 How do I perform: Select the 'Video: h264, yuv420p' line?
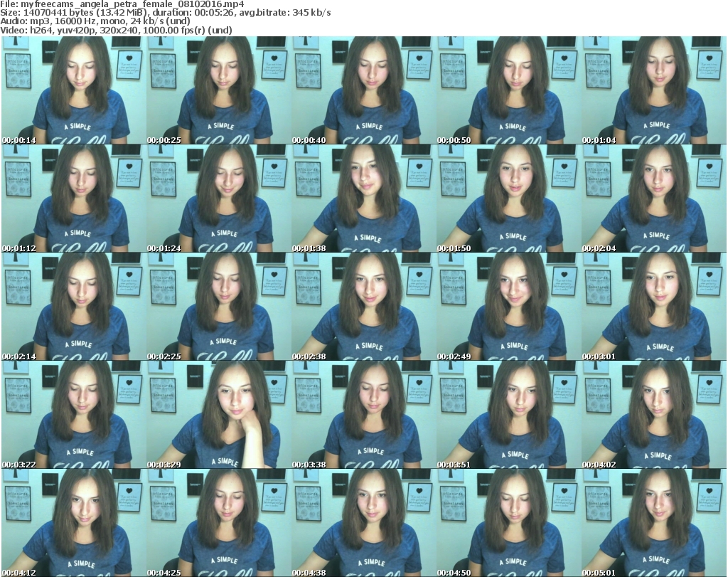pyautogui.click(x=116, y=30)
